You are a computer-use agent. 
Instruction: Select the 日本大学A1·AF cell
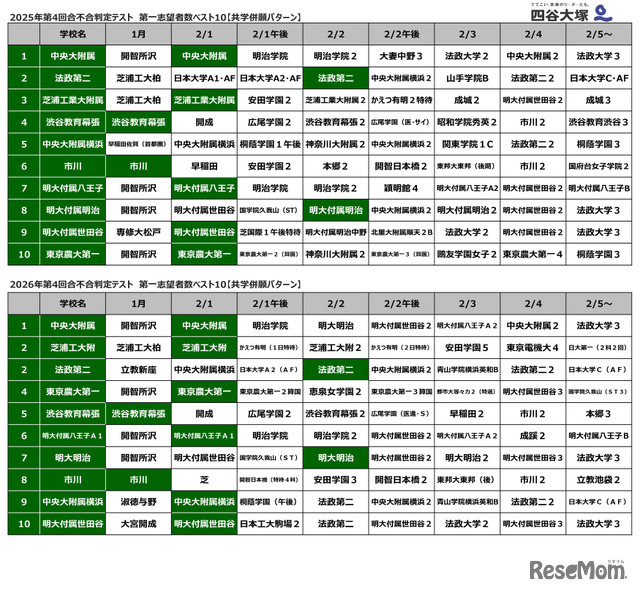coord(204,78)
